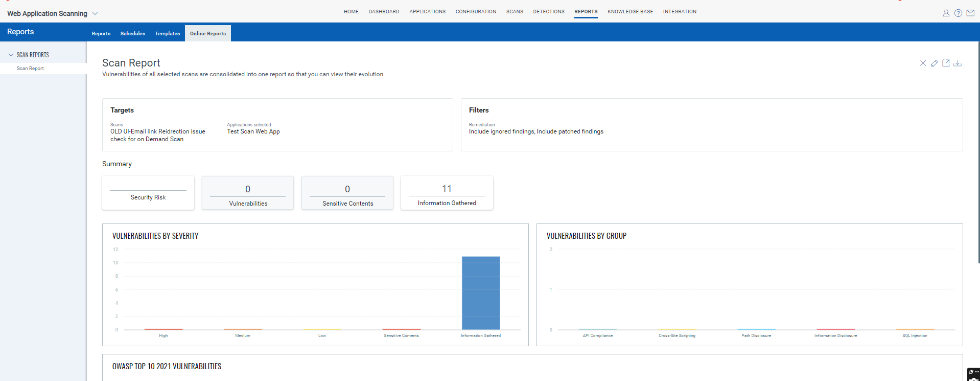Expand the Web Application Scanning module dropdown
This screenshot has width=980, height=381.
(x=95, y=14)
